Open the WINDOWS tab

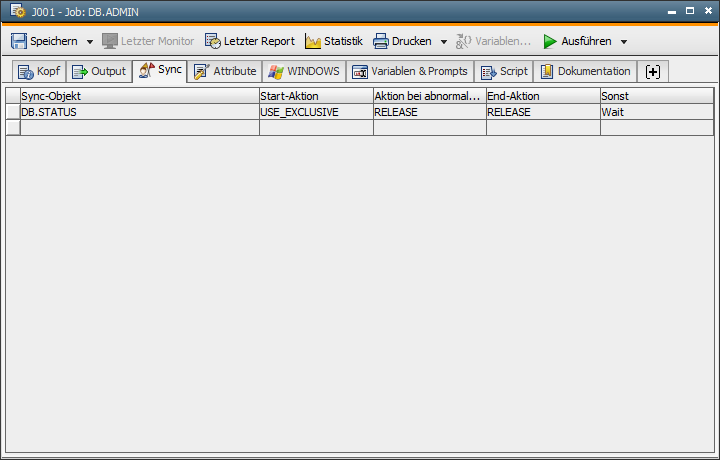[x=304, y=71]
